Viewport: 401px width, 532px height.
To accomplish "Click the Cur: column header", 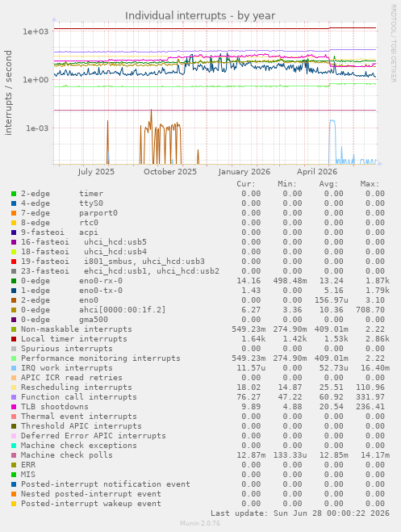I will [x=246, y=184].
